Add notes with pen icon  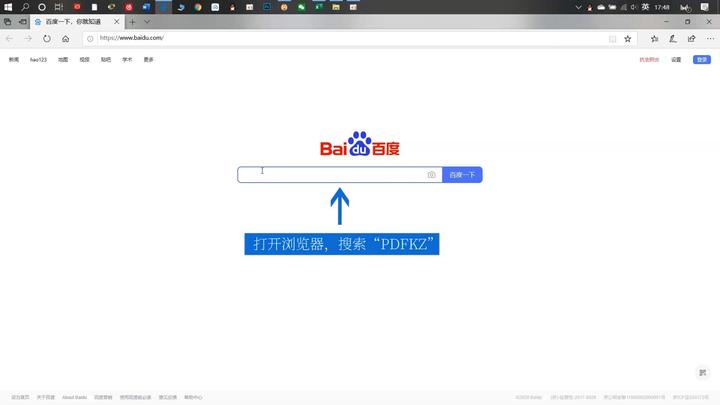coord(673,39)
